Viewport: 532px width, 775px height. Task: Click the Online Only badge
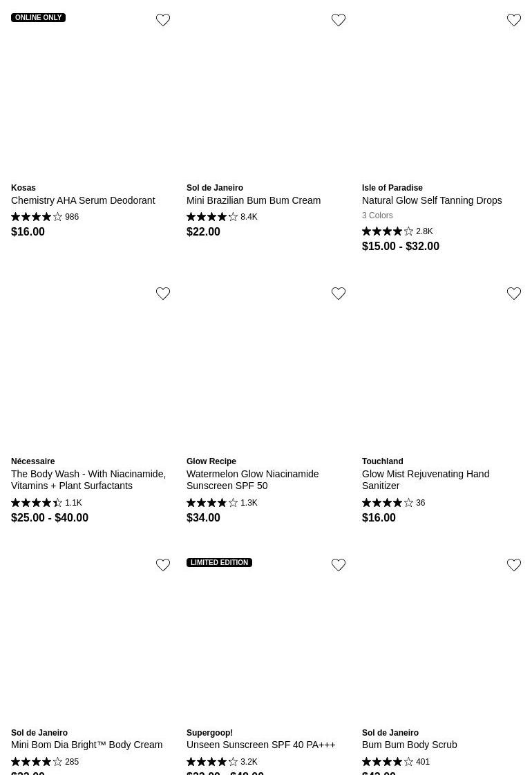(39, 18)
